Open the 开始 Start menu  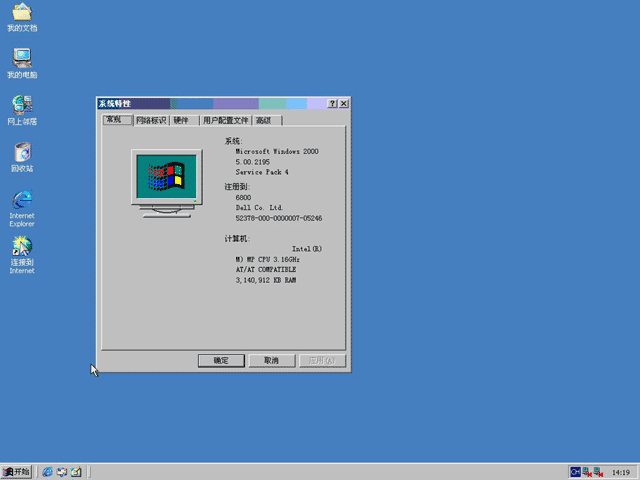coord(16,472)
